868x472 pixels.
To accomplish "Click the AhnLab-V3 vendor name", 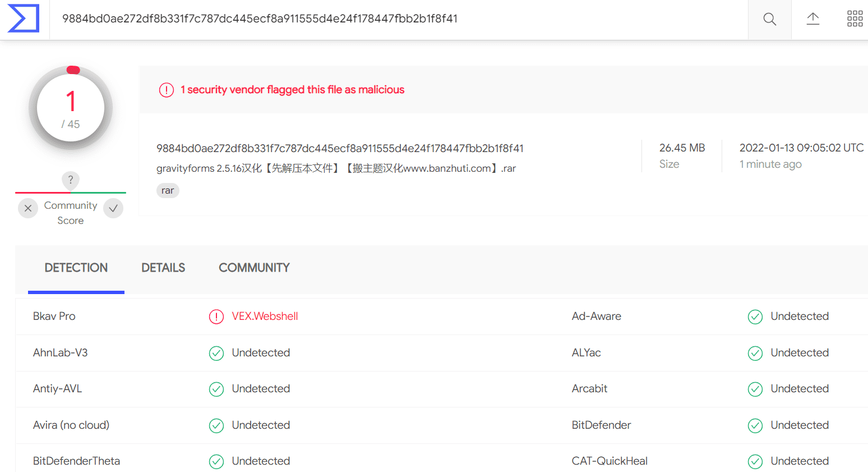I will (x=61, y=352).
